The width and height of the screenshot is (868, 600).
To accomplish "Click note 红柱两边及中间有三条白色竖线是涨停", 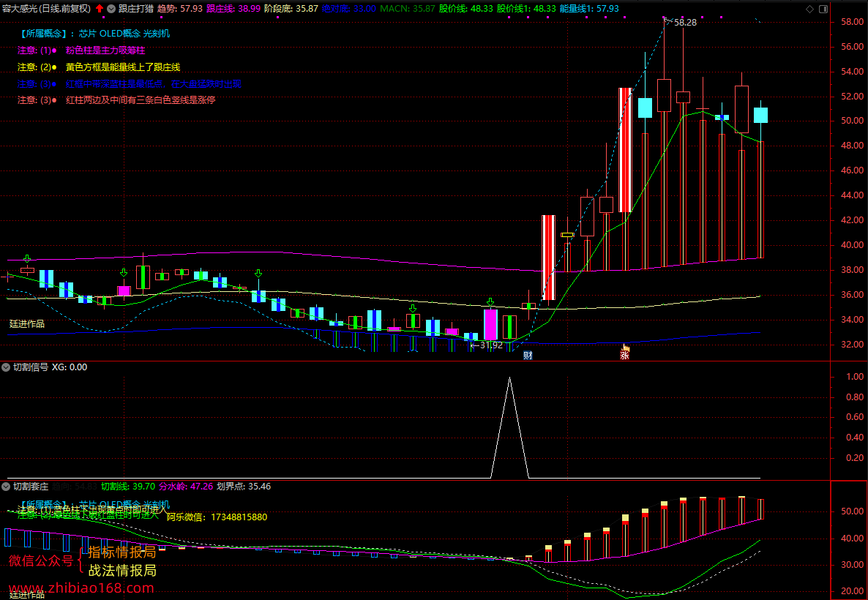I will click(141, 100).
